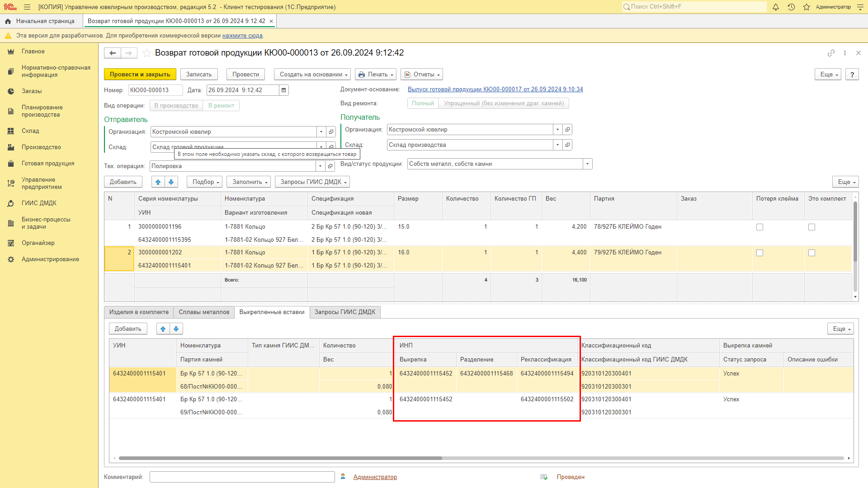This screenshot has height=488, width=868.
Task: Navigate forward with right arrow button
Action: coord(129,53)
